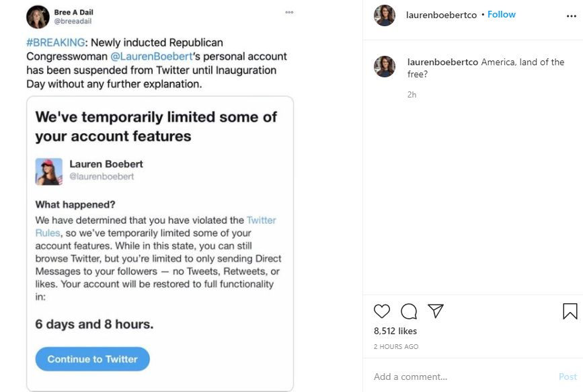Like the post with the heart icon

pos(381,311)
